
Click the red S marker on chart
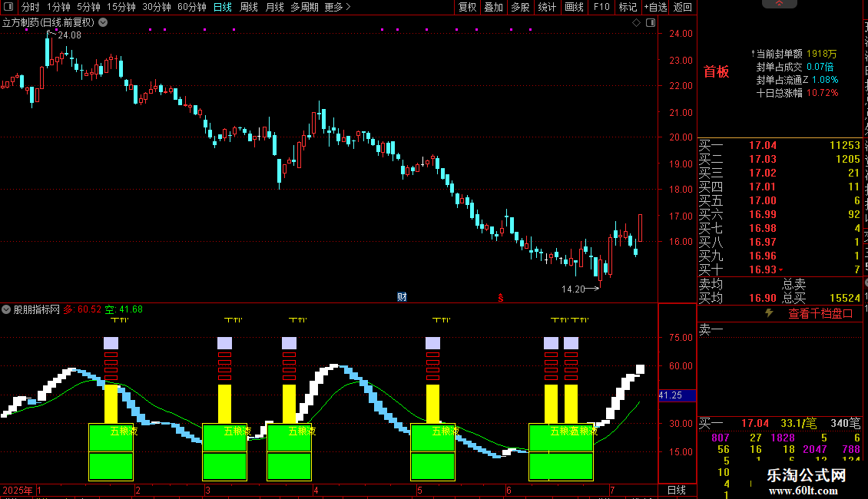pos(500,298)
